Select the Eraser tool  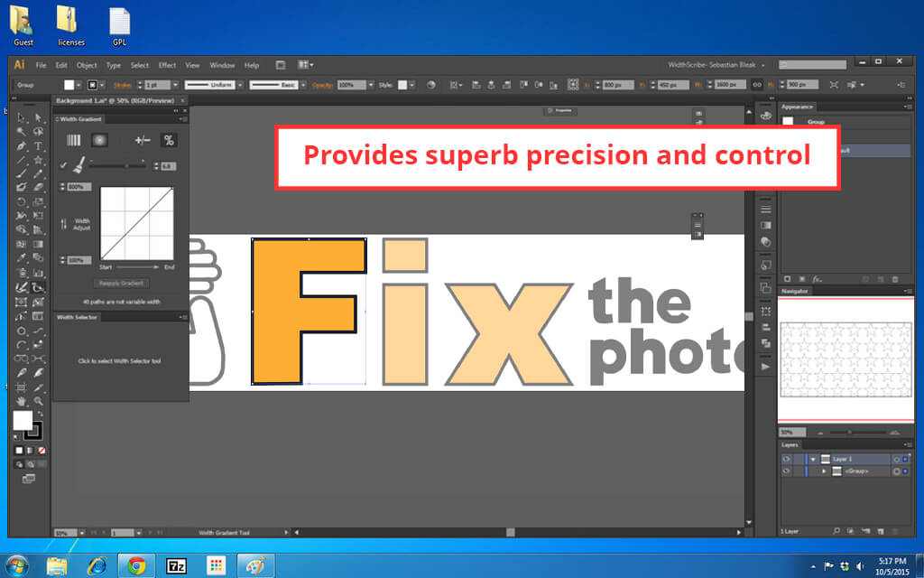(38, 188)
